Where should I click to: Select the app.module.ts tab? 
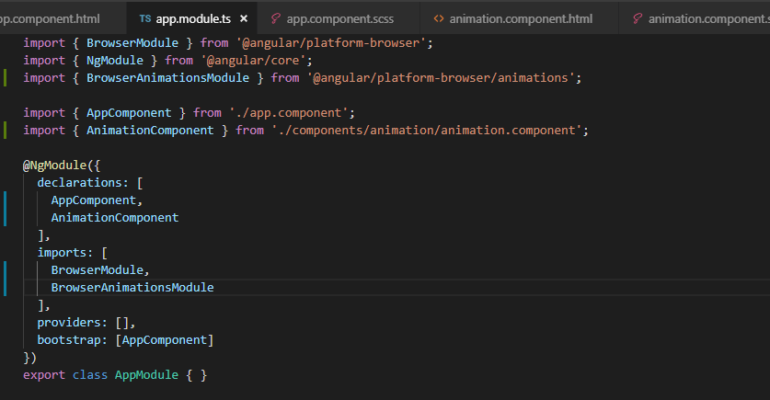point(192,19)
